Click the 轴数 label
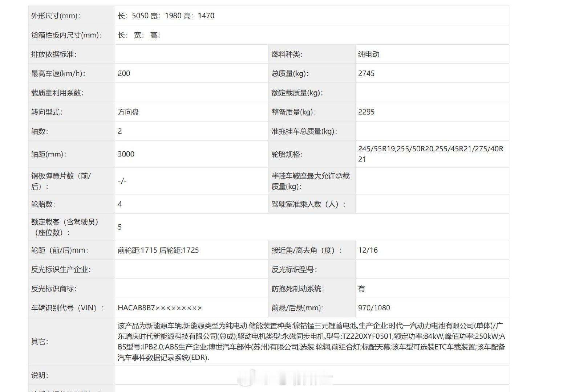 tap(40, 131)
